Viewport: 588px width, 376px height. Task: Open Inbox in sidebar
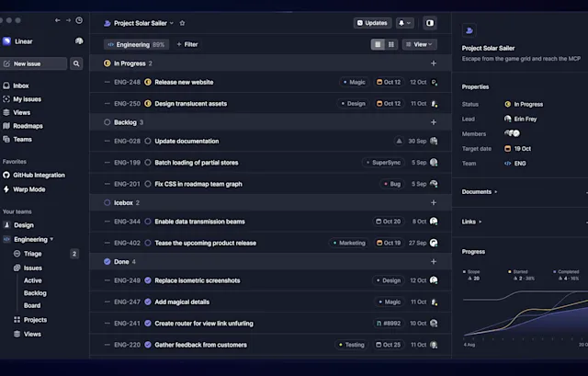pos(16,85)
